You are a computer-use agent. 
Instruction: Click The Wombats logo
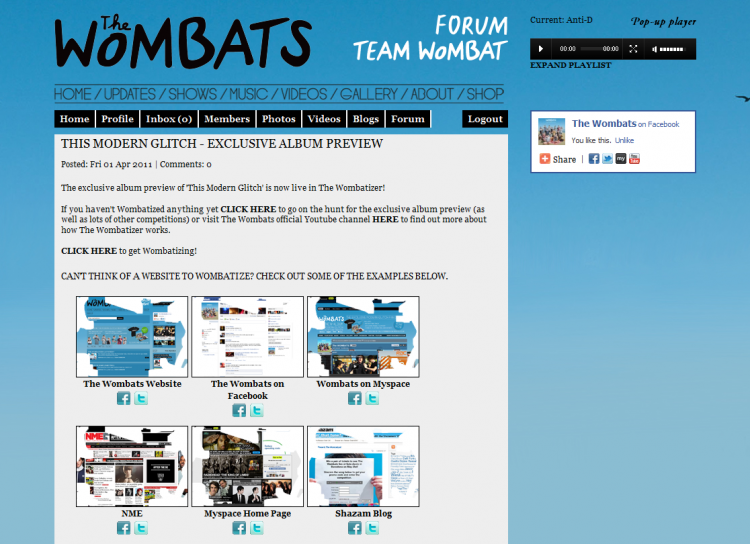pos(183,42)
